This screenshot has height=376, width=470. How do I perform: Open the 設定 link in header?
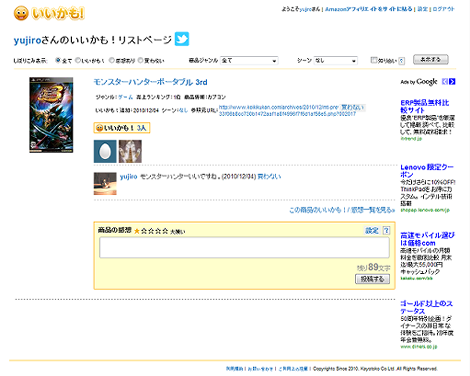click(422, 9)
